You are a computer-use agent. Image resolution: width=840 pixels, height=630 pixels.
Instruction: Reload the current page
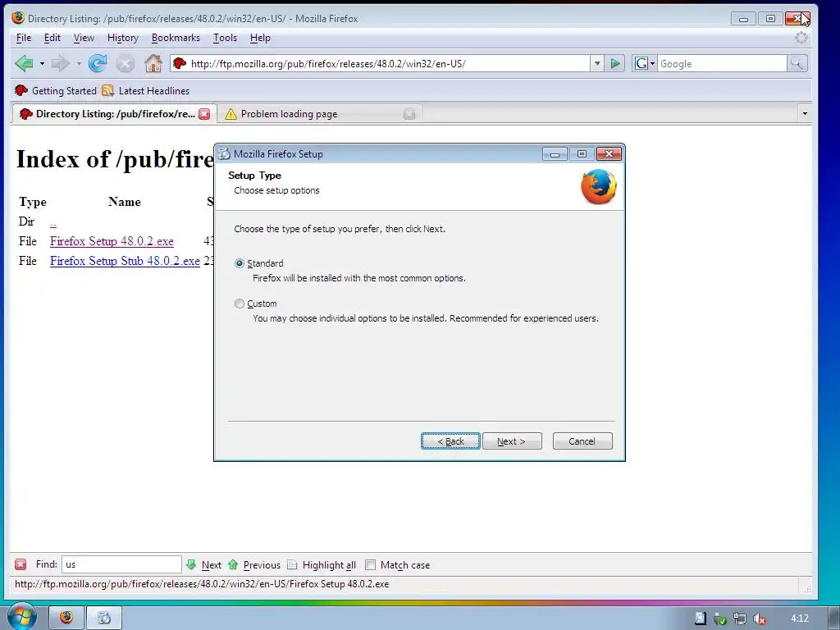(x=98, y=64)
